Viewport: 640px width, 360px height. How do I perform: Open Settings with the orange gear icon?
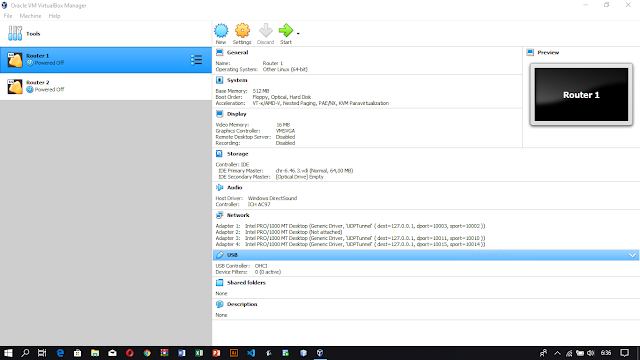(x=242, y=31)
